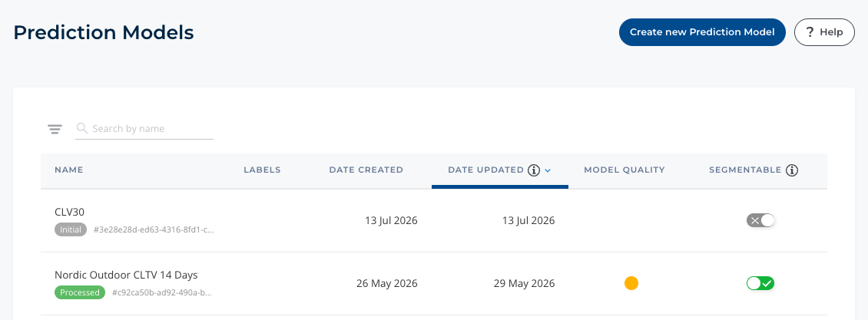868x320 pixels.
Task: Create new Prediction Model
Action: point(702,32)
